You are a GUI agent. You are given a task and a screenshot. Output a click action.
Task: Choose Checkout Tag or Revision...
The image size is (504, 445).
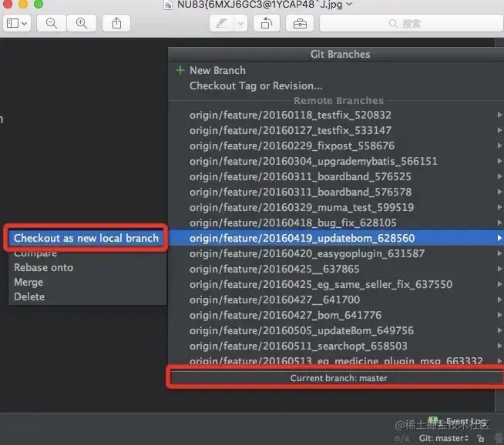(x=256, y=85)
